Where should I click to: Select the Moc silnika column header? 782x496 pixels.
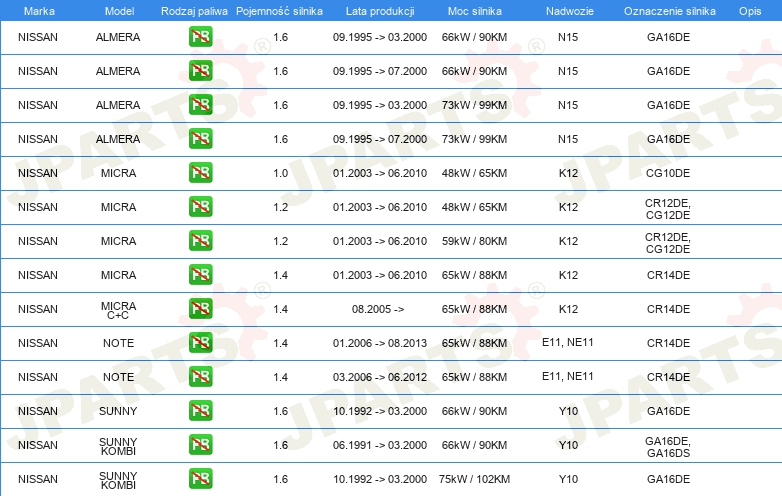474,10
